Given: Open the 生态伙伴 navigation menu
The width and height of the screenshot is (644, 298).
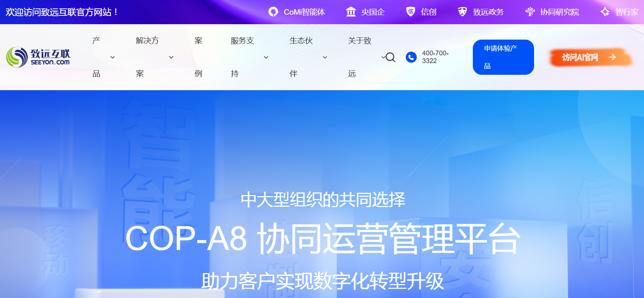Looking at the screenshot, I should 301,57.
